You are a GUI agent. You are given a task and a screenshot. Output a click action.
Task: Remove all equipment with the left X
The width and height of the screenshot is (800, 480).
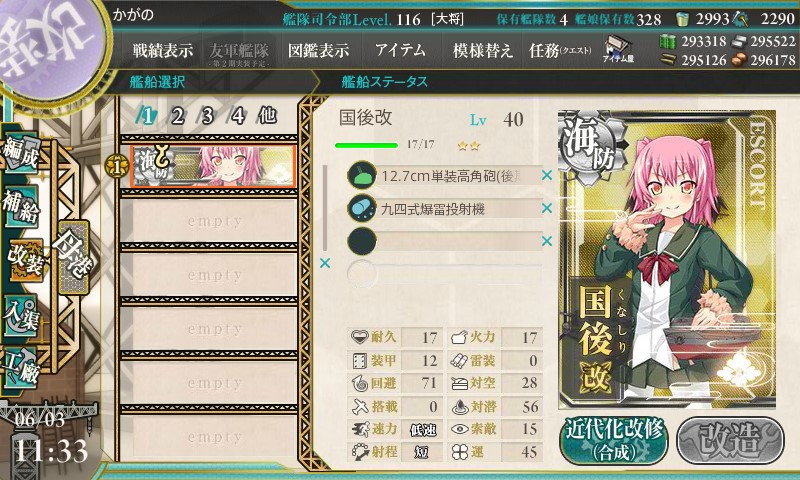(x=324, y=263)
